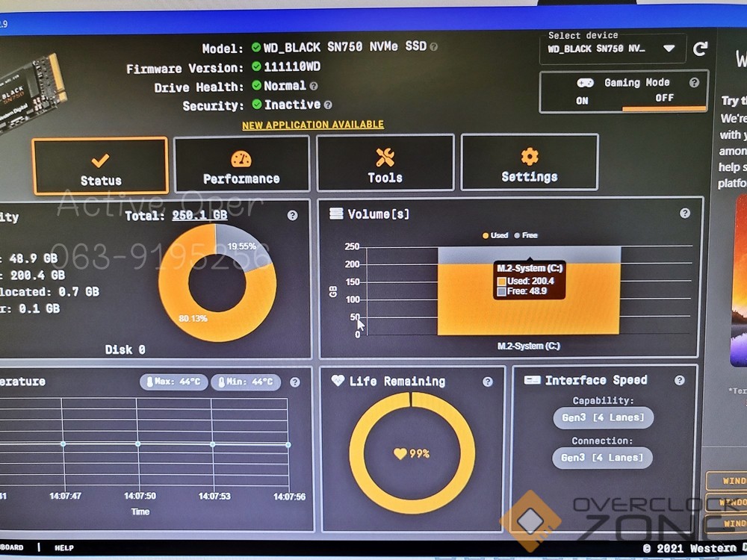Open the Settings tab
The width and height of the screenshot is (747, 560).
tap(530, 162)
